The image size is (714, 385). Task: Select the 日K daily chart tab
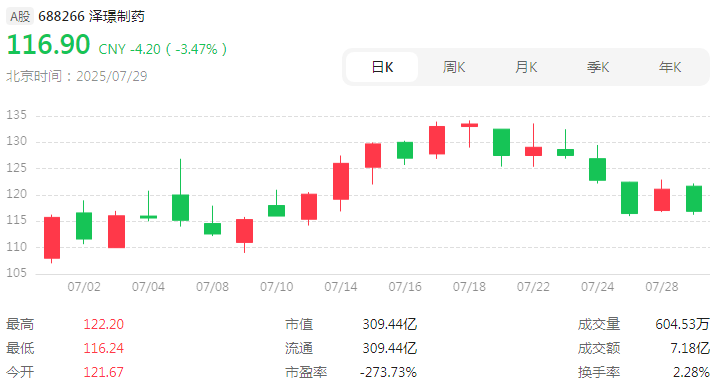[382, 67]
